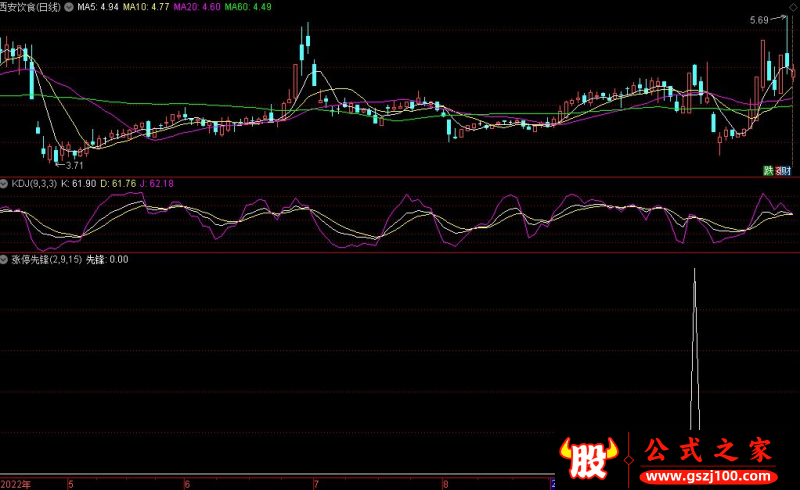Select the MA5 moving average label

pyautogui.click(x=98, y=6)
